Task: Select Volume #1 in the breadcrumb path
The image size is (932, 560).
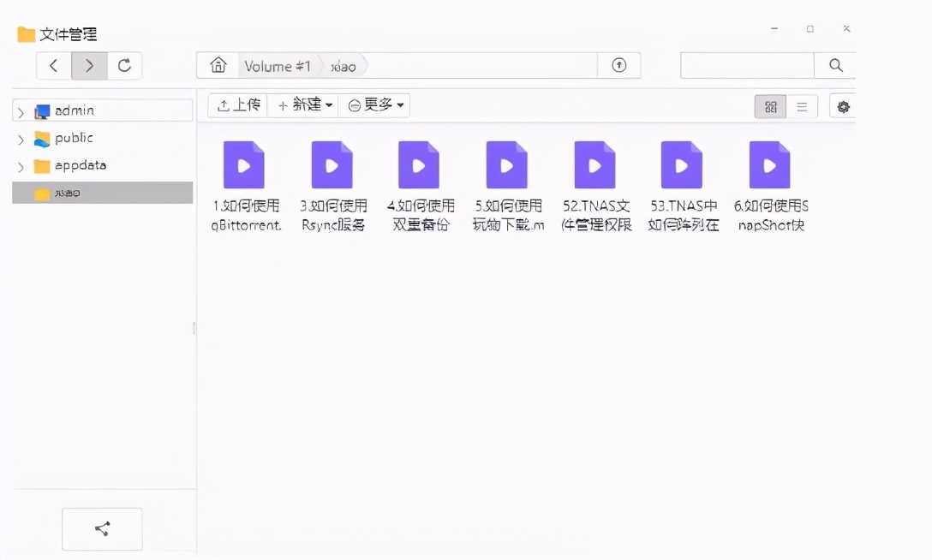Action: [x=277, y=65]
